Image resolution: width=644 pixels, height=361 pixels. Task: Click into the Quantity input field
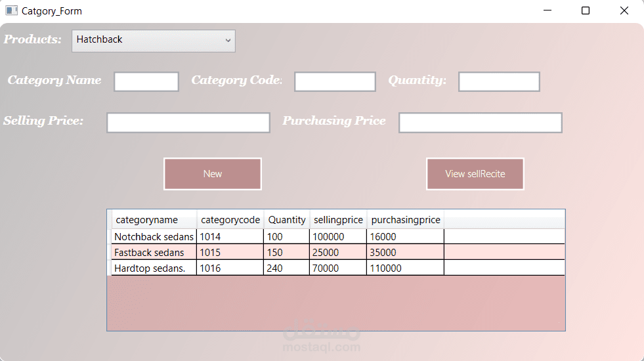coord(499,81)
